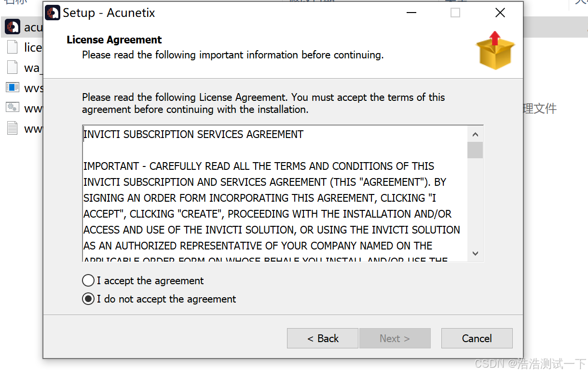Select the 'wvs' application icon in Explorer window
This screenshot has width=588, height=373.
13,87
